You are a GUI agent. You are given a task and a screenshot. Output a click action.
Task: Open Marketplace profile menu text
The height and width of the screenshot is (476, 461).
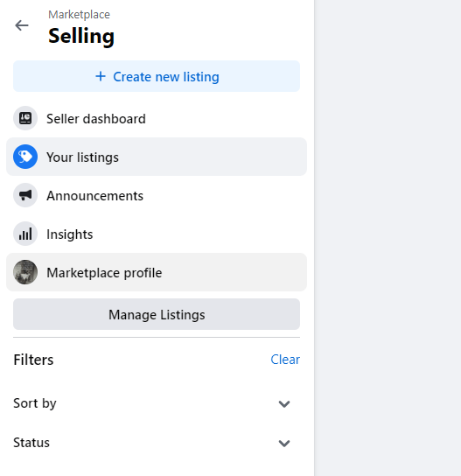pos(104,273)
